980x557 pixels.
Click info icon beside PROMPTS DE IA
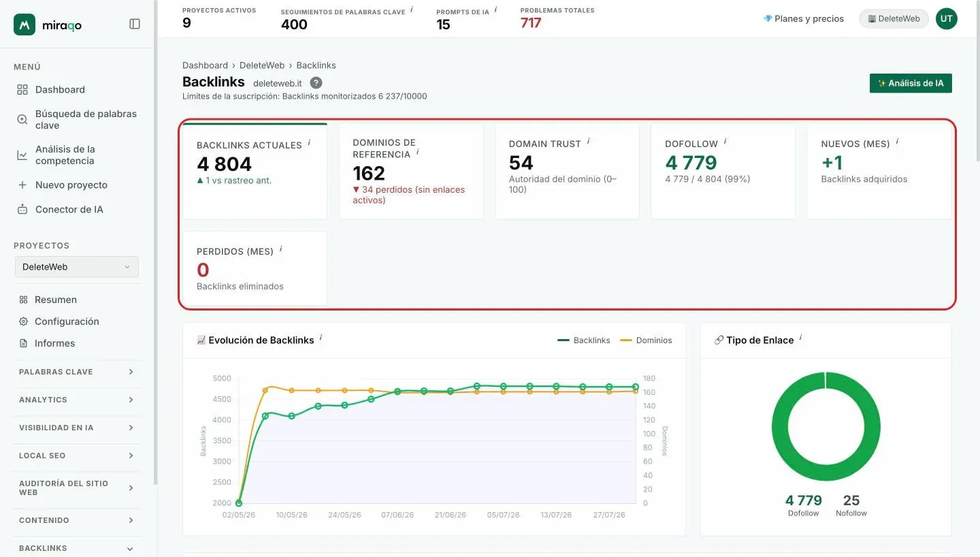[495, 10]
